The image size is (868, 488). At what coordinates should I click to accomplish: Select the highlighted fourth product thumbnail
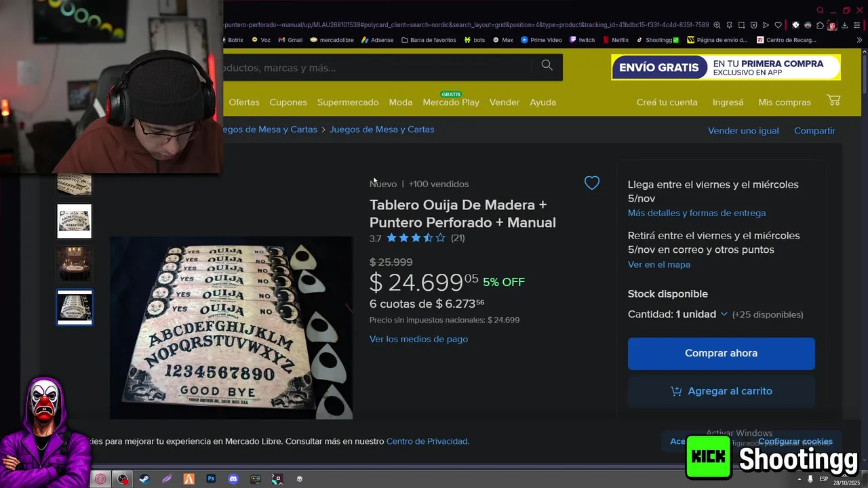click(74, 307)
